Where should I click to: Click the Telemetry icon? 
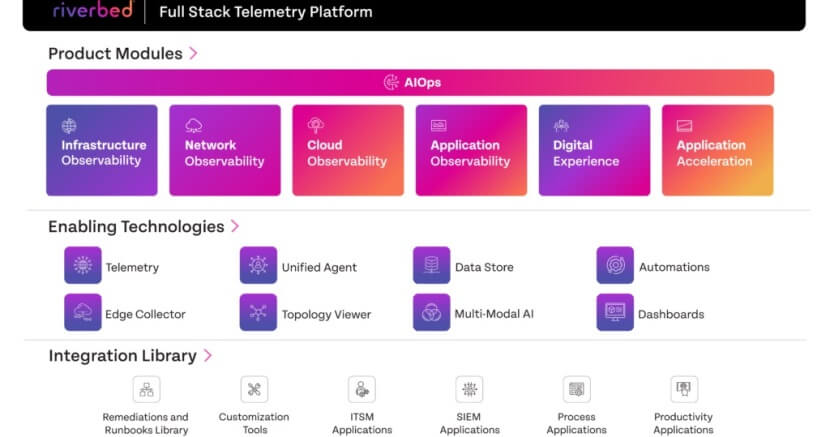click(x=83, y=266)
